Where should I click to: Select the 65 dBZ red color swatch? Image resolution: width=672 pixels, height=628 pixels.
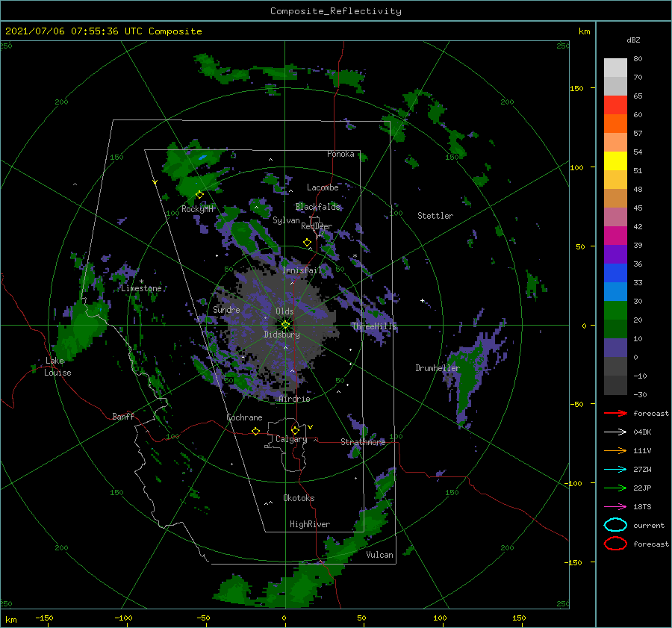615,105
